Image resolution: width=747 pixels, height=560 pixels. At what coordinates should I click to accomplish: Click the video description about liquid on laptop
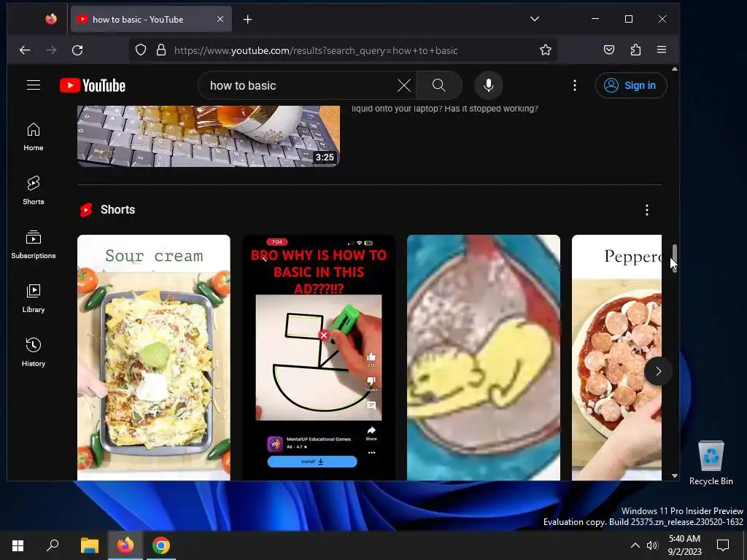445,109
